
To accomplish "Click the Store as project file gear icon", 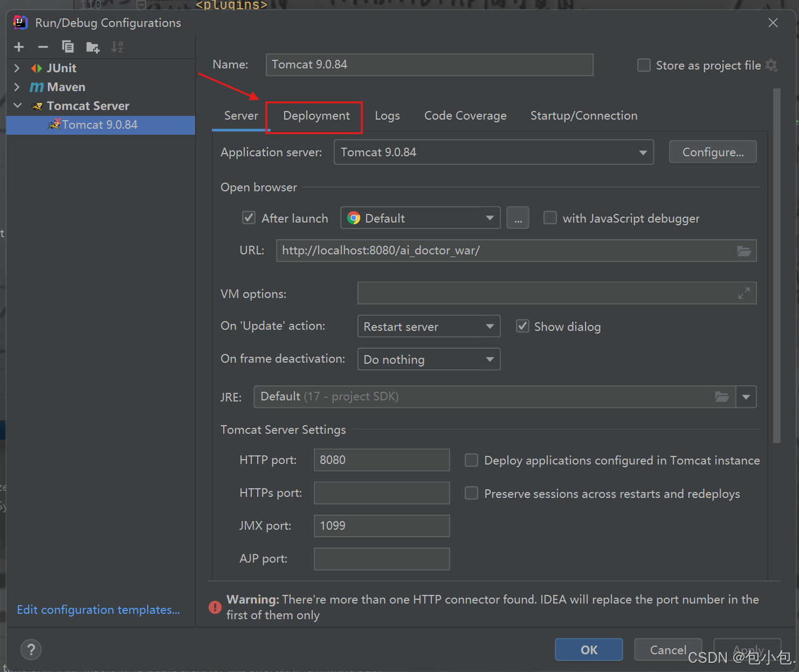I will tap(772, 65).
